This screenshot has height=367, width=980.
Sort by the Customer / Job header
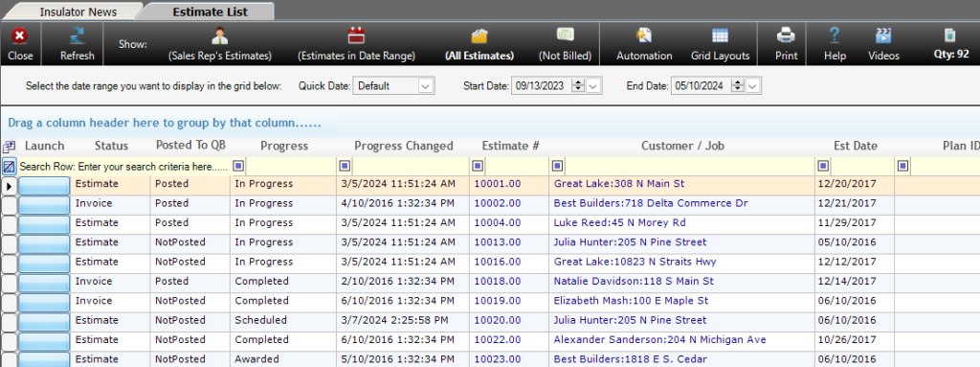pos(682,146)
